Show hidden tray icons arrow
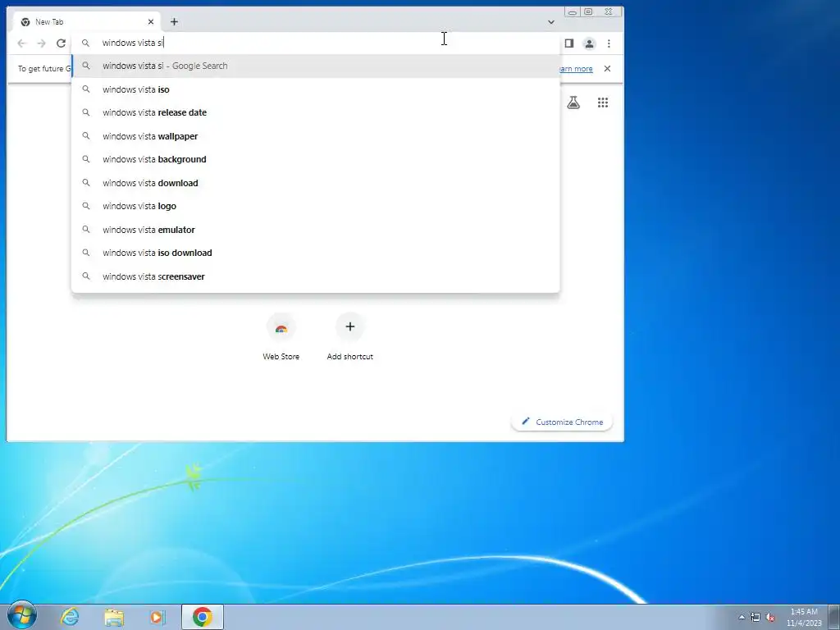Viewport: 840px width, 630px height. click(742, 617)
